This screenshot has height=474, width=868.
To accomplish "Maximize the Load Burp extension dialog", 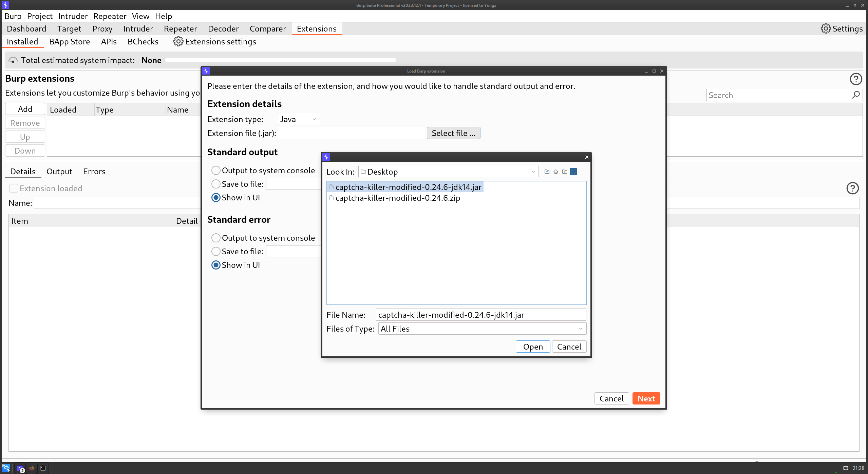I will click(654, 71).
